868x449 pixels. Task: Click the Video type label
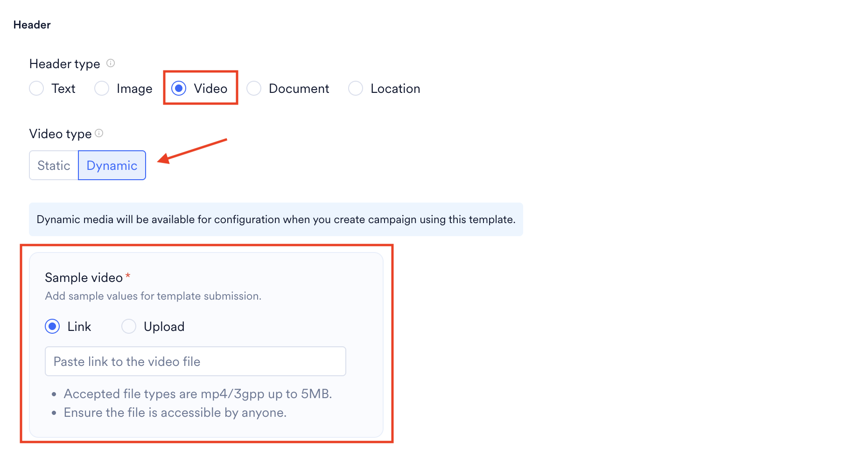[60, 134]
